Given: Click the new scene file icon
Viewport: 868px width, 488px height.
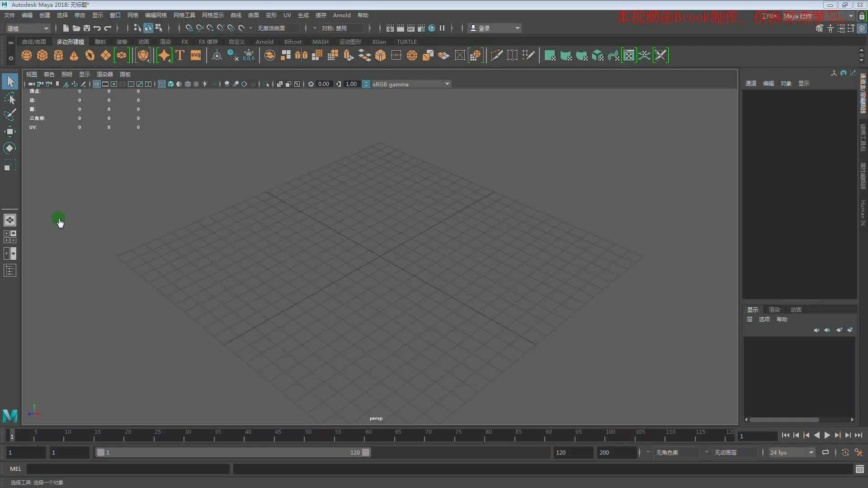Looking at the screenshot, I should 66,28.
